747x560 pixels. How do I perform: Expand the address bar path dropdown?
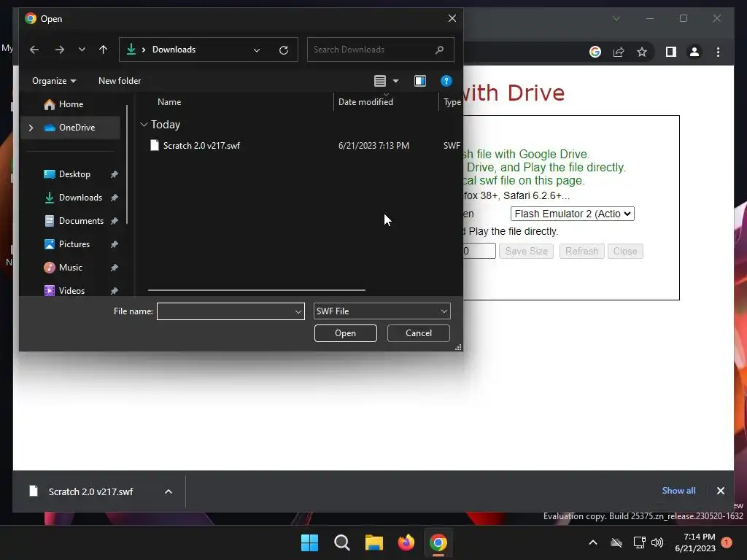pyautogui.click(x=257, y=50)
